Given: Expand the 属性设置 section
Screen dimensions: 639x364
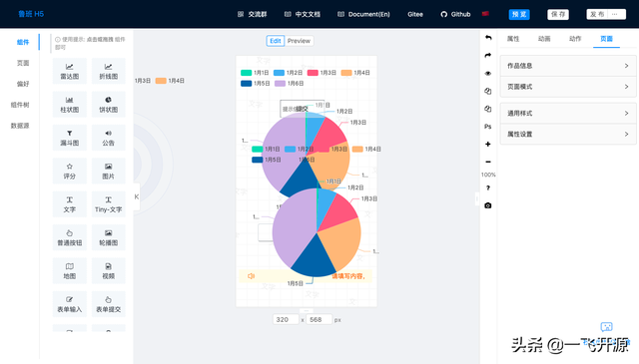Looking at the screenshot, I should point(568,134).
